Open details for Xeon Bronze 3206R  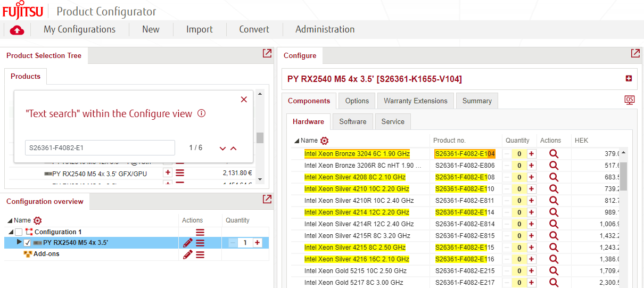point(554,165)
